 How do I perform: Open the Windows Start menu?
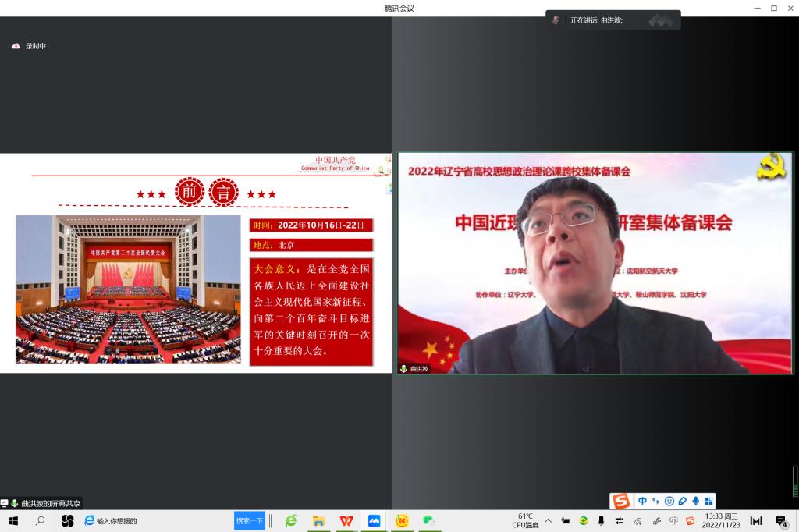12,520
